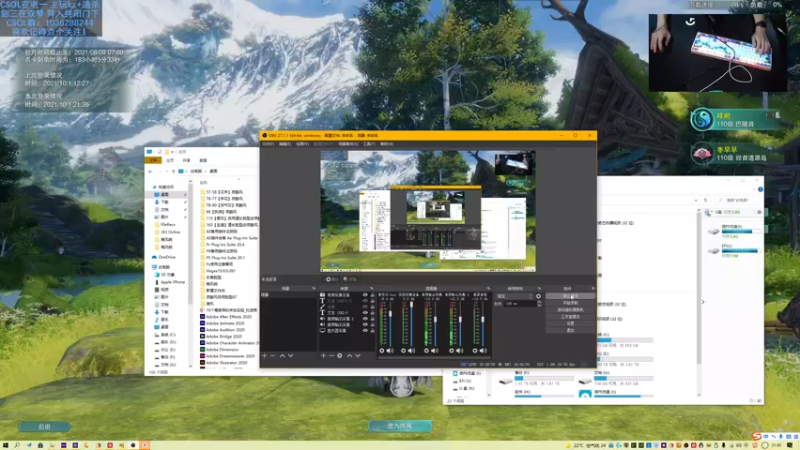Adjust the transition duration stepper arrows
Screen dimensions: 800x450
point(539,304)
